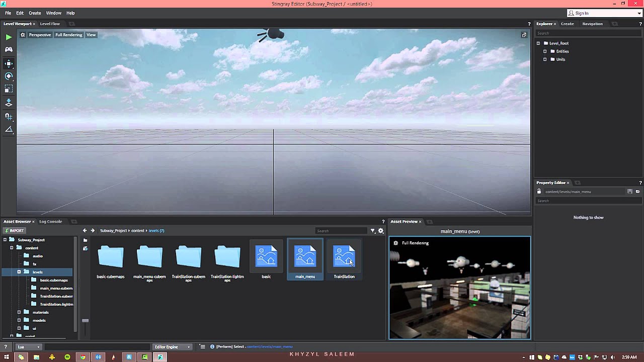644x362 pixels.
Task: Open the Create menu
Action: click(35, 13)
